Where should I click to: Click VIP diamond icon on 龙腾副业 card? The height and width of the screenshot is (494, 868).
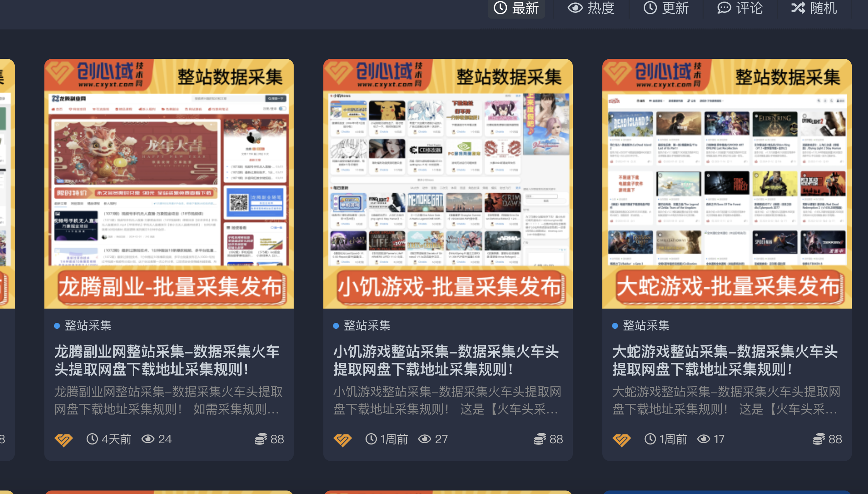(64, 440)
